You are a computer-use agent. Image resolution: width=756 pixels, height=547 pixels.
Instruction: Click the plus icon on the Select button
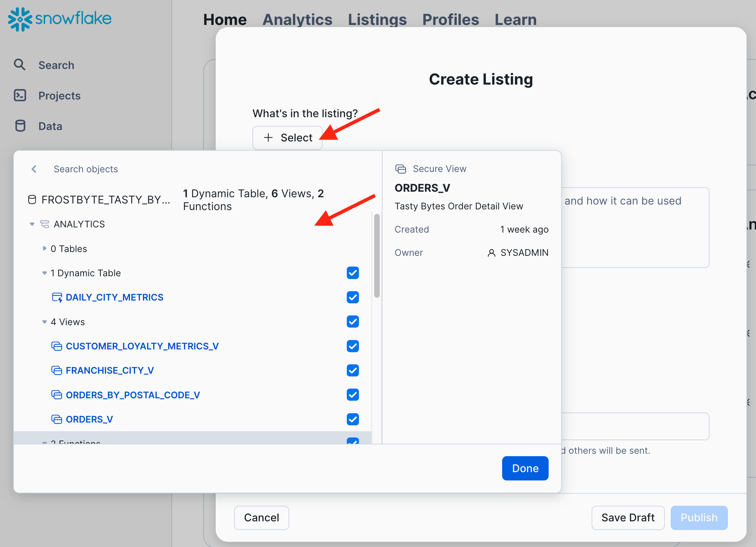coord(268,138)
